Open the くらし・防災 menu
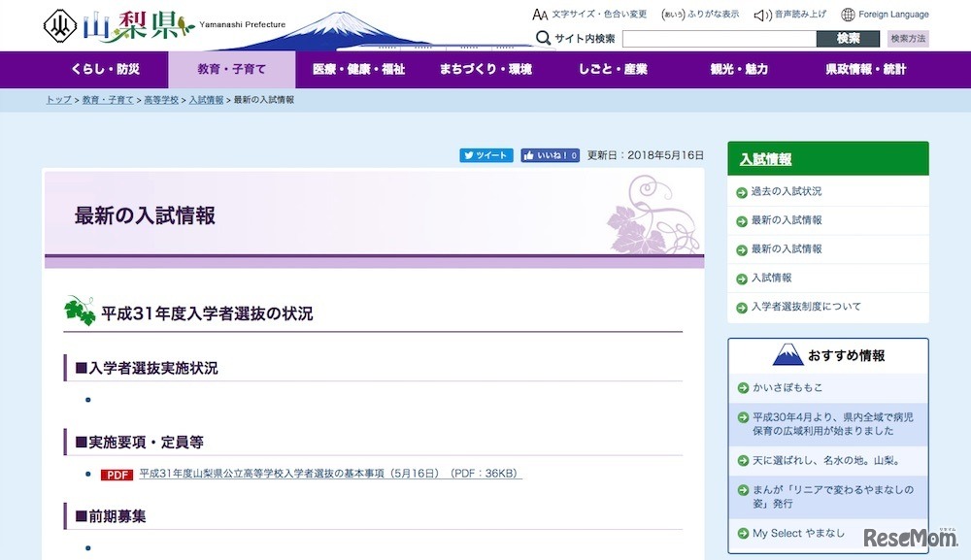This screenshot has width=971, height=560. 105,70
